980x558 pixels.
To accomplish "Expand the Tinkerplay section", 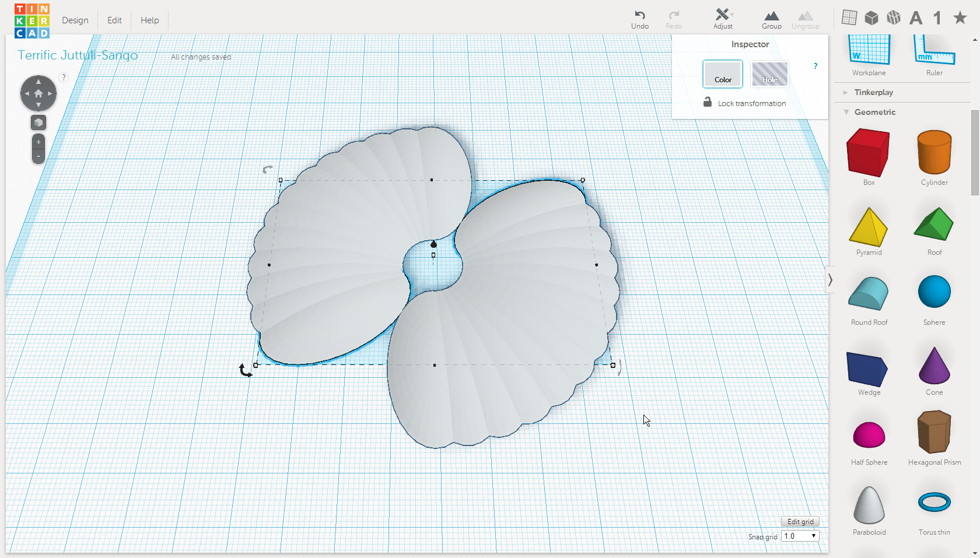I will [x=873, y=92].
